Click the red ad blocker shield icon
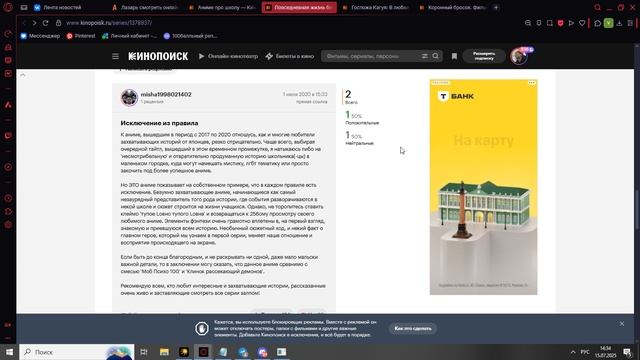The image size is (640, 360). click(x=560, y=23)
